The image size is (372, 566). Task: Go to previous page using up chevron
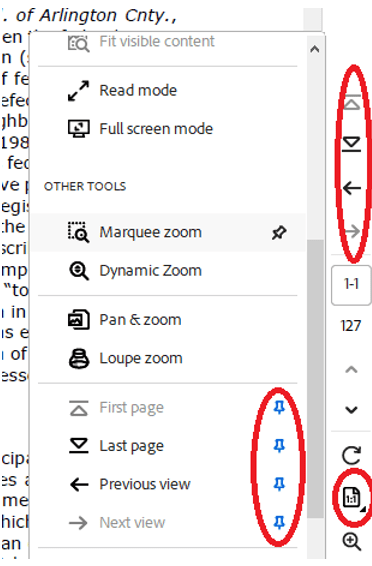(x=351, y=369)
